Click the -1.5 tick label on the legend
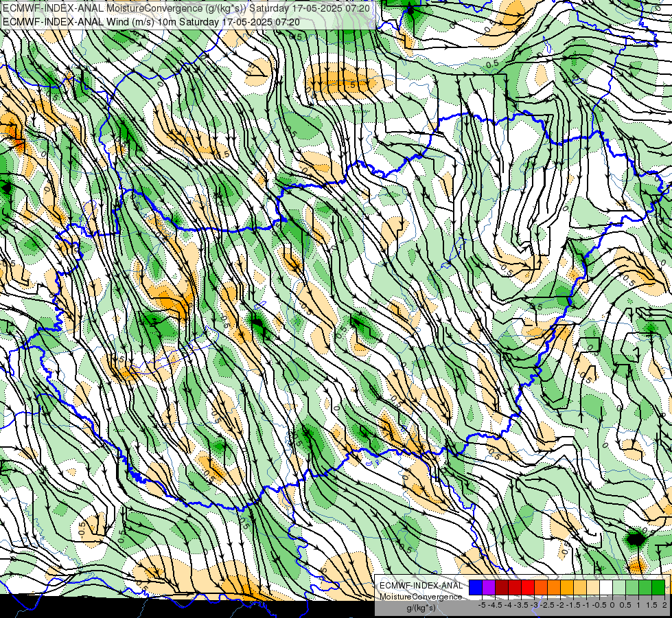This screenshot has height=618, width=672. tap(573, 605)
